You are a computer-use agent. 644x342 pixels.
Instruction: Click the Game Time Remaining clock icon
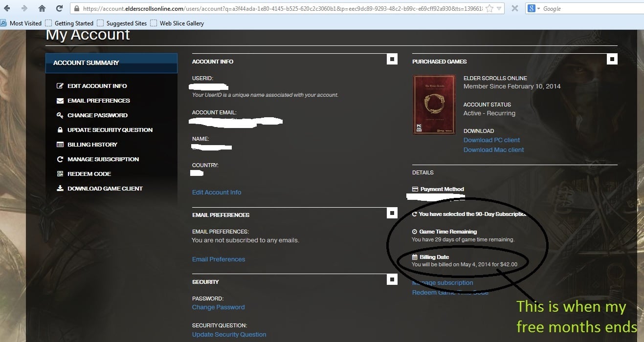415,232
